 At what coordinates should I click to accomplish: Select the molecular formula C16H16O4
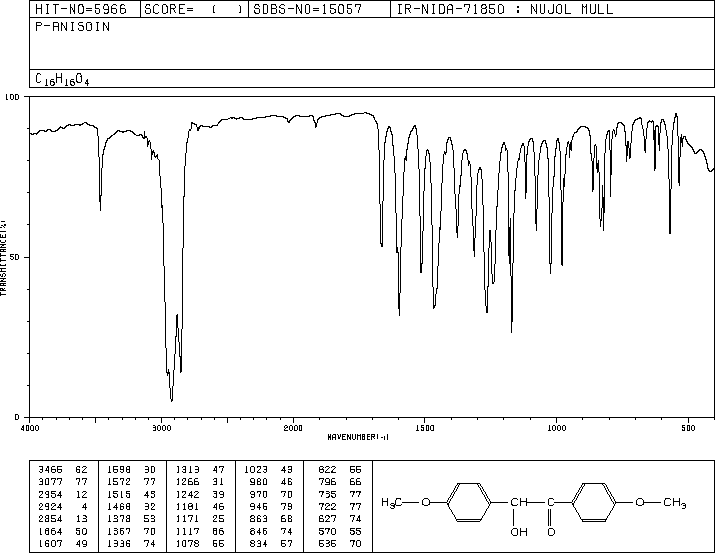62,79
